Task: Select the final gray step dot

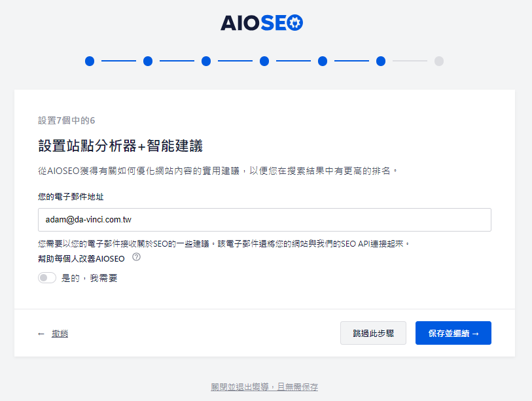Action: (x=439, y=61)
